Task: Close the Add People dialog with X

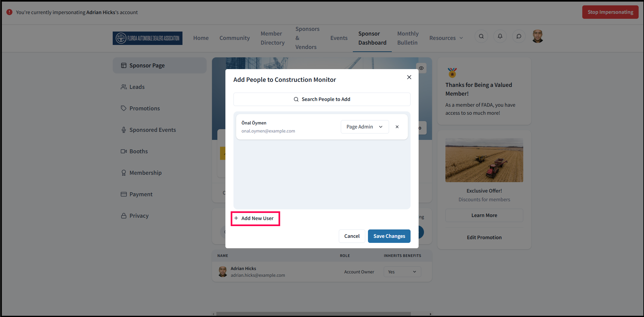Action: [409, 77]
